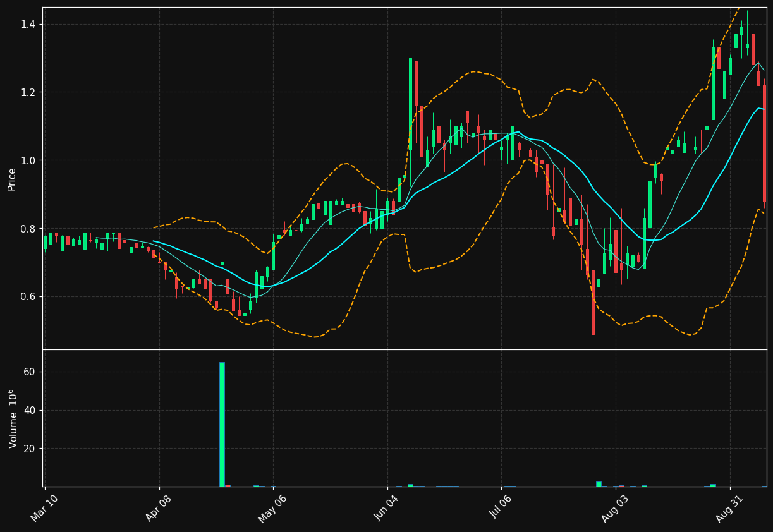
Task: Click the Price axis title
Action: (x=11, y=179)
